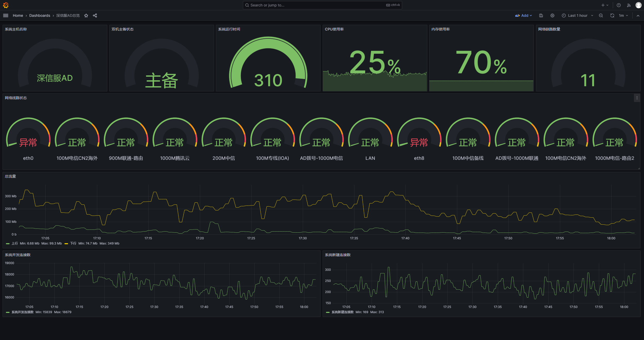Refresh the dashboard now

point(612,15)
